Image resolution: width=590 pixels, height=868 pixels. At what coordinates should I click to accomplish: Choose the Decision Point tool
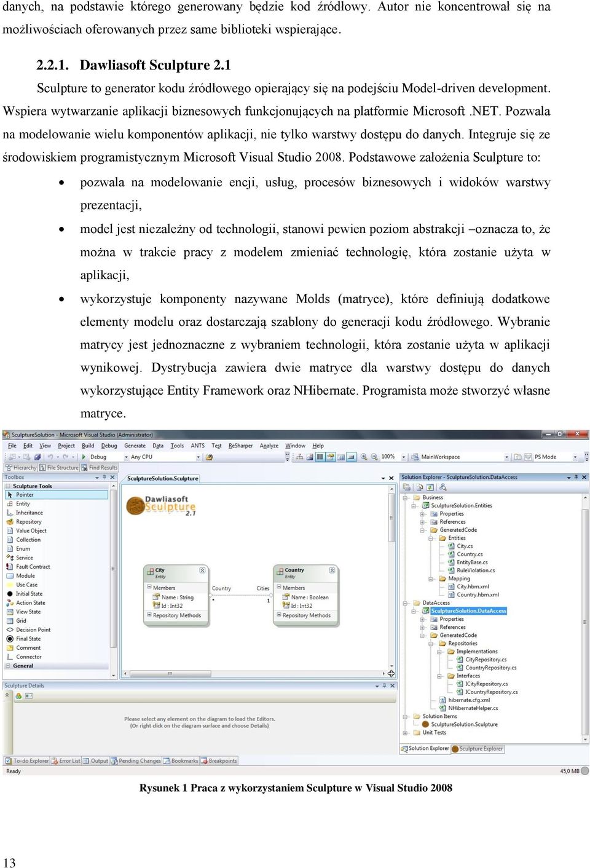pyautogui.click(x=57, y=630)
